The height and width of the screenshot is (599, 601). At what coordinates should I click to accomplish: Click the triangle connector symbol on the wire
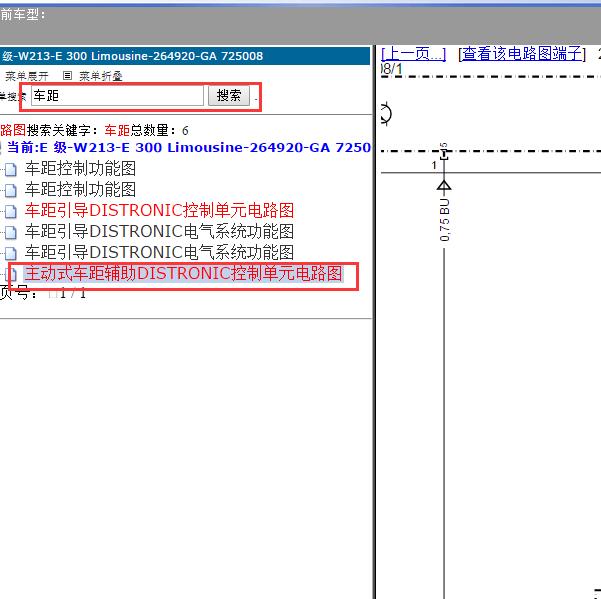(x=444, y=185)
